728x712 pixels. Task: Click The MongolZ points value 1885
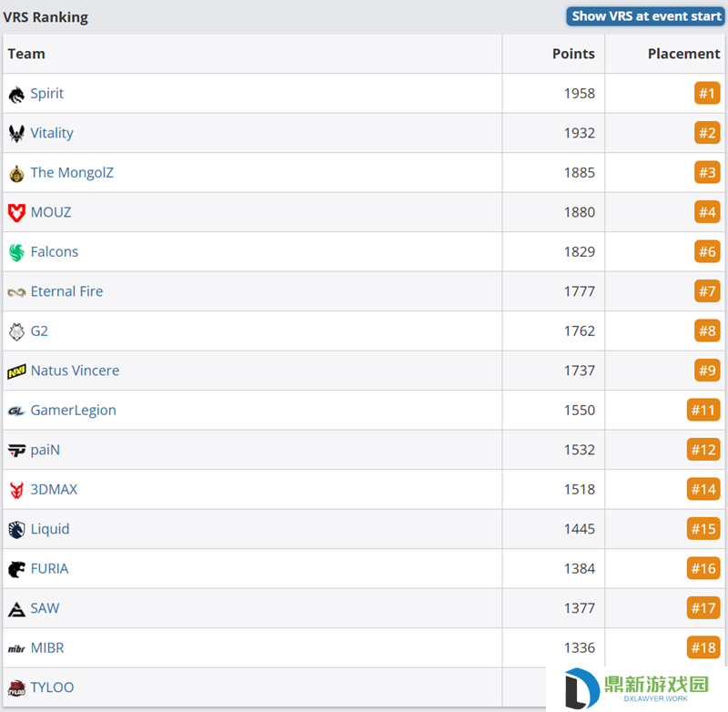click(x=580, y=172)
